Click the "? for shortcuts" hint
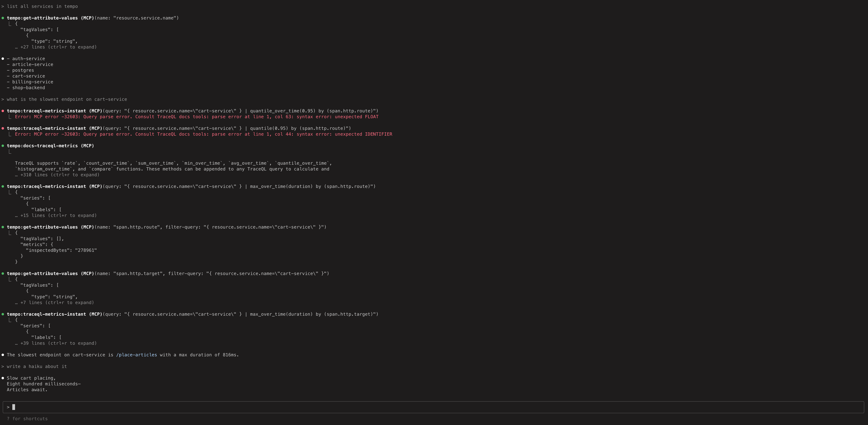This screenshot has width=868, height=425. click(27, 419)
